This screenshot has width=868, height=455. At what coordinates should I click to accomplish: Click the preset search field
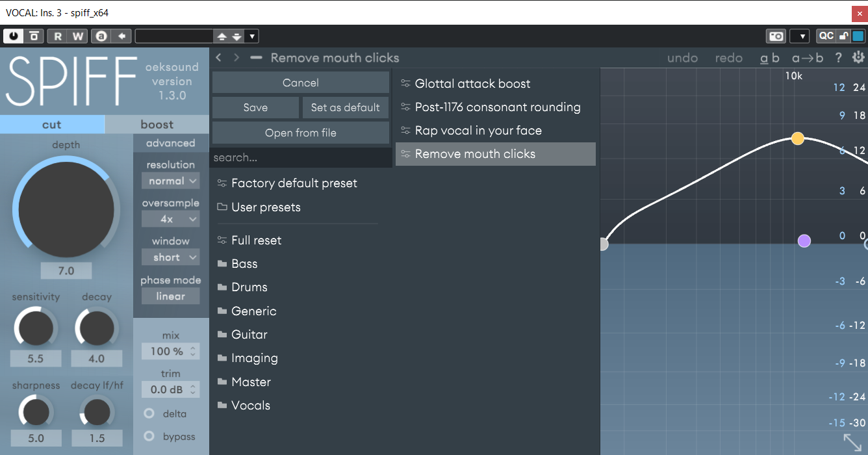click(300, 157)
